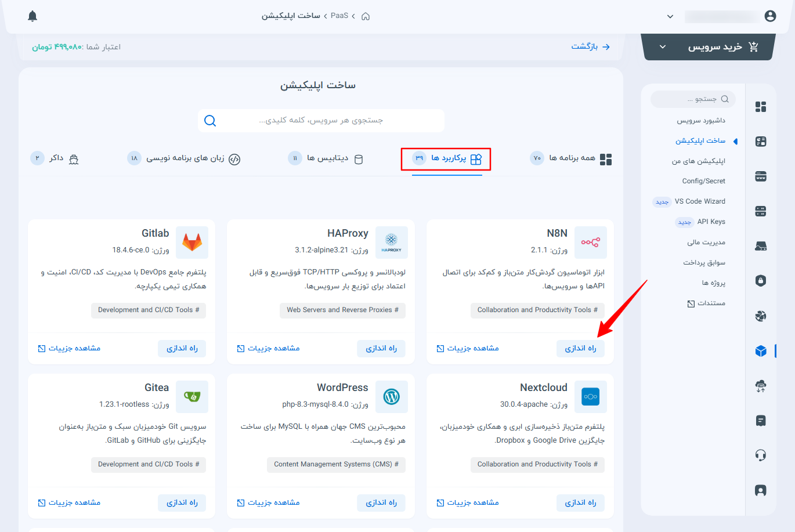Click the N8N app logo
Screen dimensions: 795x532
[591, 243]
